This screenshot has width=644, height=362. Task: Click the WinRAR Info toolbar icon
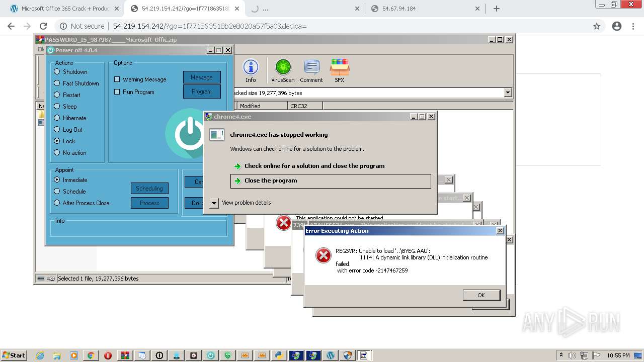tap(251, 70)
